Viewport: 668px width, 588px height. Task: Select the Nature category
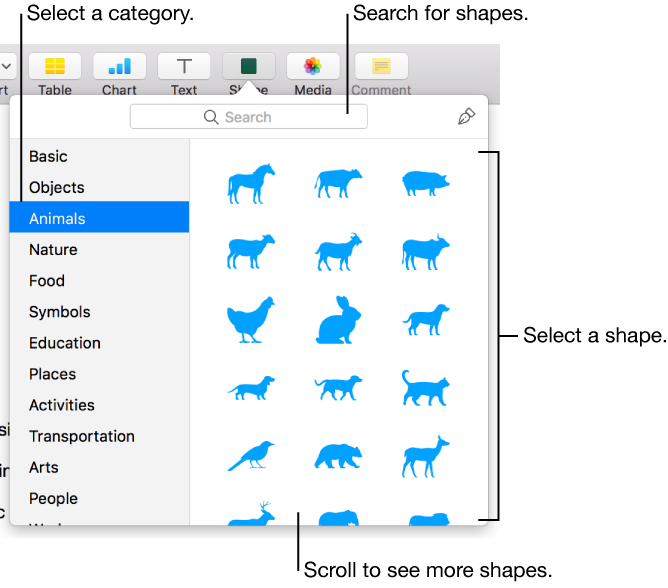pos(99,250)
